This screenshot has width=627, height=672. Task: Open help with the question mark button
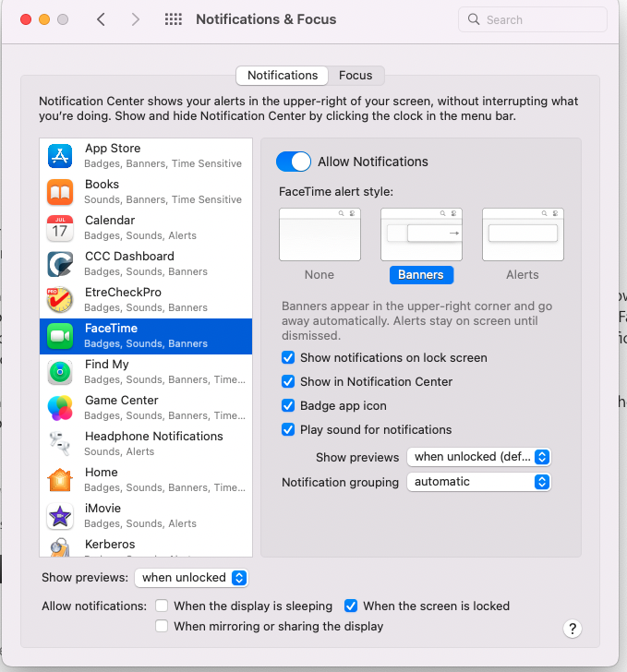tap(573, 629)
